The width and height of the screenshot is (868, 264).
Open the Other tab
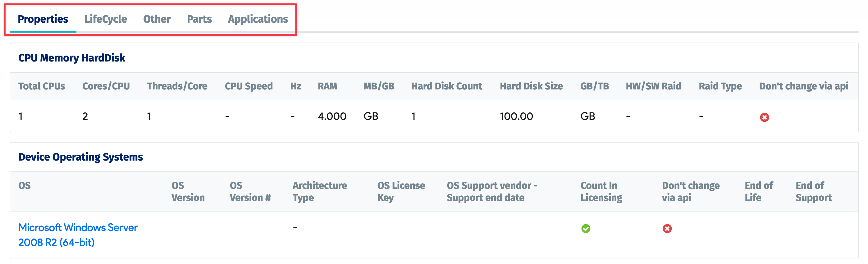157,19
